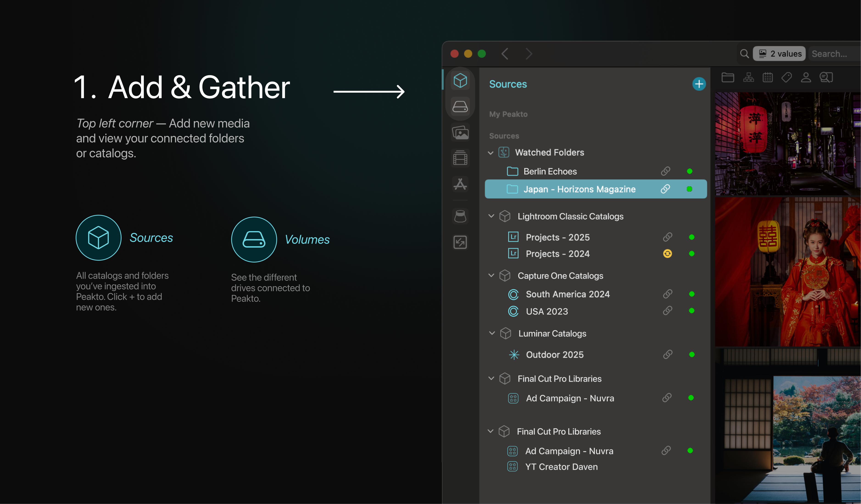
Task: Open the film strip sidebar icon
Action: (x=460, y=158)
